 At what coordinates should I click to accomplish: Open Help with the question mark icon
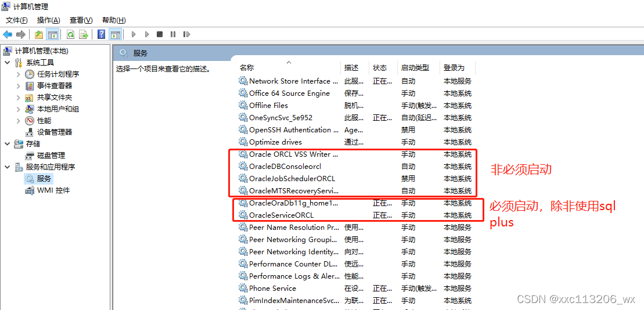coord(102,34)
